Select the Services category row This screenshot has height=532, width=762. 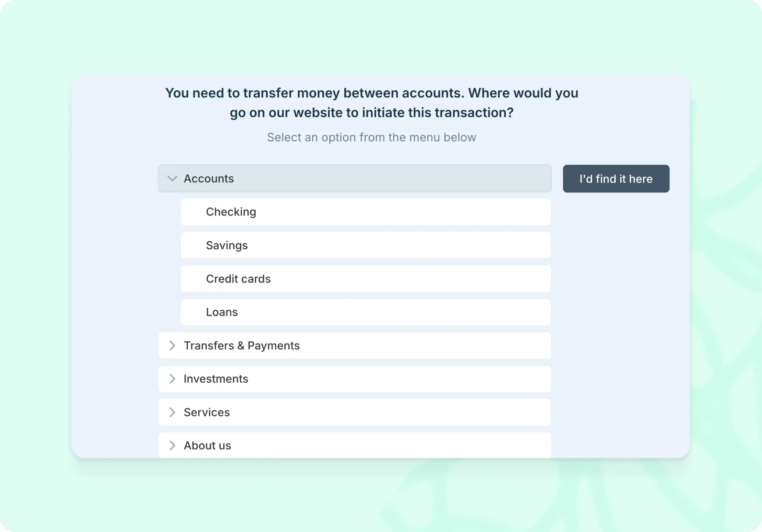tap(354, 412)
